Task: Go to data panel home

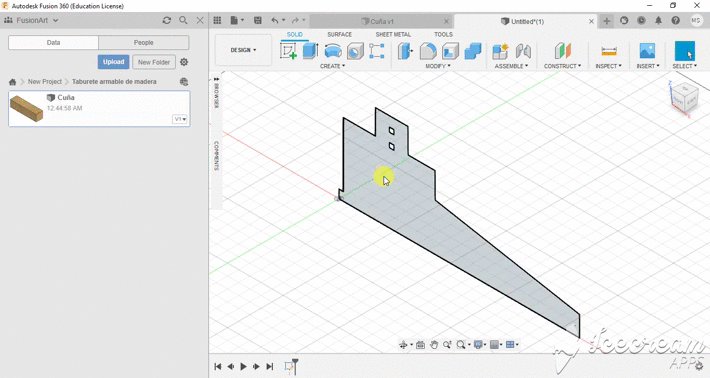Action: point(12,82)
